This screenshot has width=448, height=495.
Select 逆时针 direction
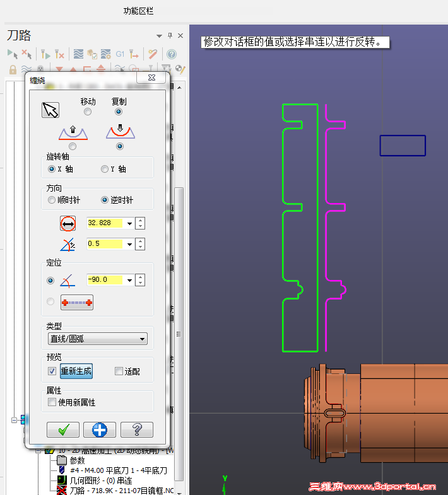(105, 200)
